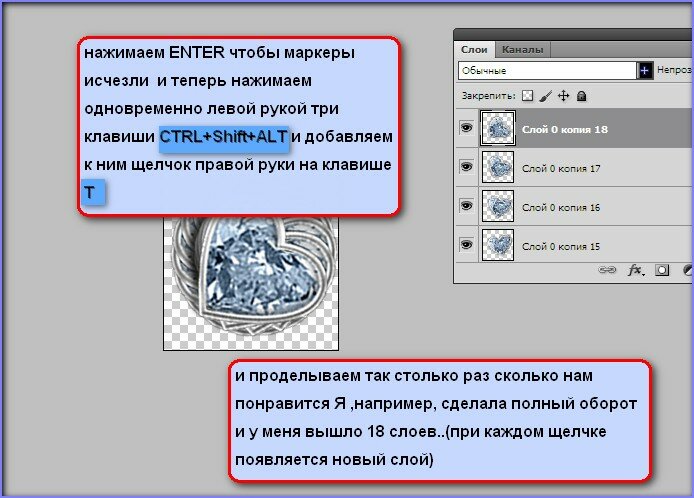Click thumbnail of Слой 0 копия 15
This screenshot has height=498, width=694.
pyautogui.click(x=497, y=244)
